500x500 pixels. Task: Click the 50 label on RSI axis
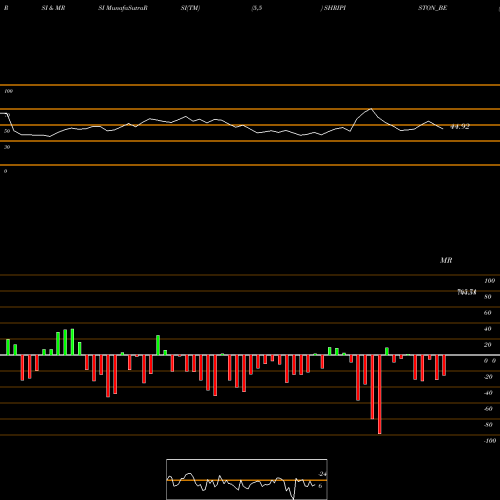(x=7, y=131)
